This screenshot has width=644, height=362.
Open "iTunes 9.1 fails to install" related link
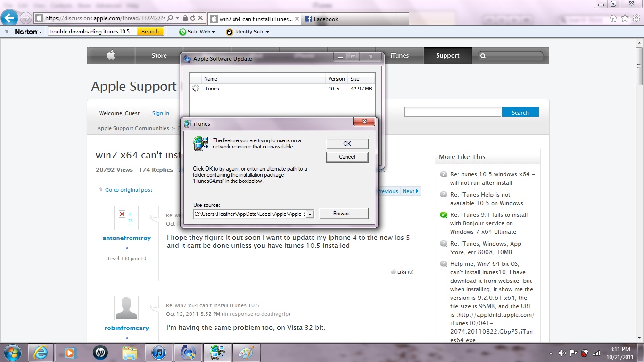489,223
